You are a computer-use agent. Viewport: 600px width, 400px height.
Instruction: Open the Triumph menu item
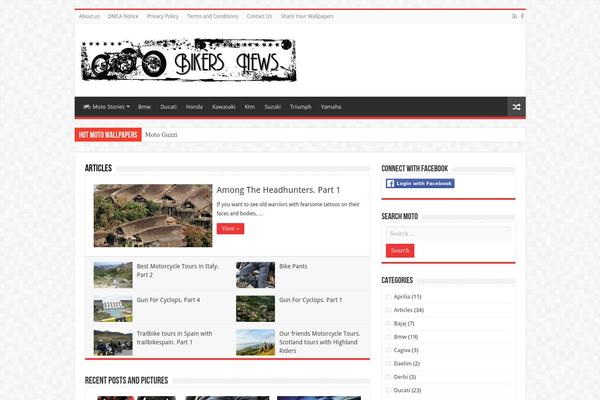coord(300,107)
